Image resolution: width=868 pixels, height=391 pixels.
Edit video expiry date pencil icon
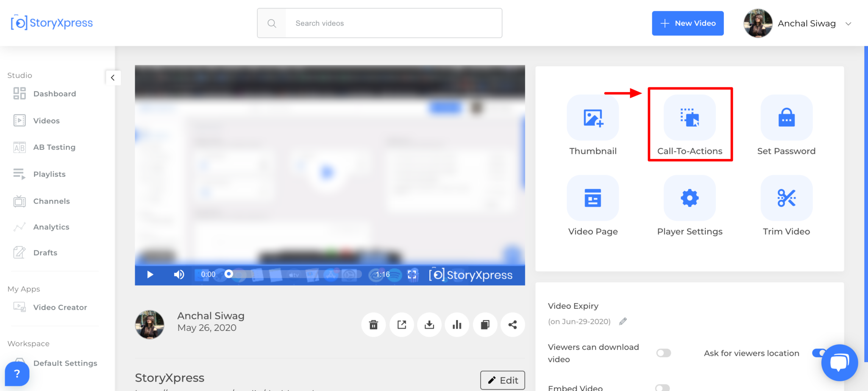(623, 321)
